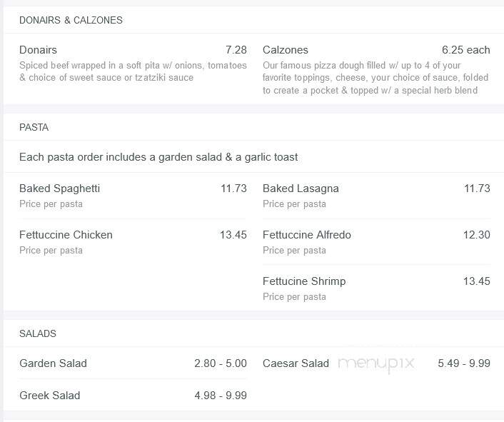Pick the Fettucine Shrimp pasta

[304, 281]
